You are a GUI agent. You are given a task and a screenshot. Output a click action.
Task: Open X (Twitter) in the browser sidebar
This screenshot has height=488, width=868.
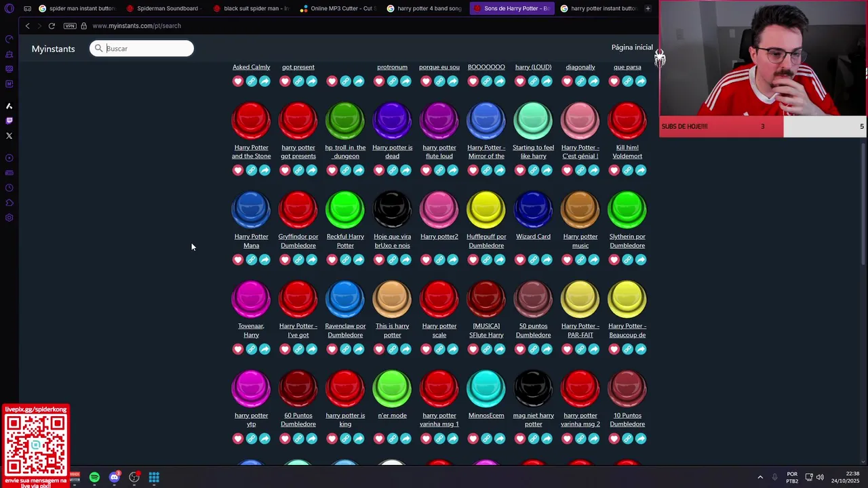tap(9, 136)
